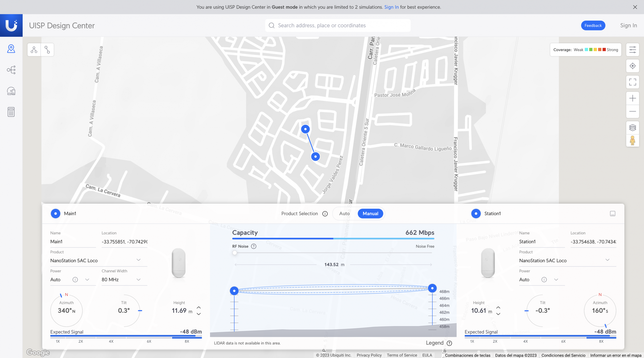Select the Street View pegman
Viewport: 644px width, 358px height.
(632, 141)
